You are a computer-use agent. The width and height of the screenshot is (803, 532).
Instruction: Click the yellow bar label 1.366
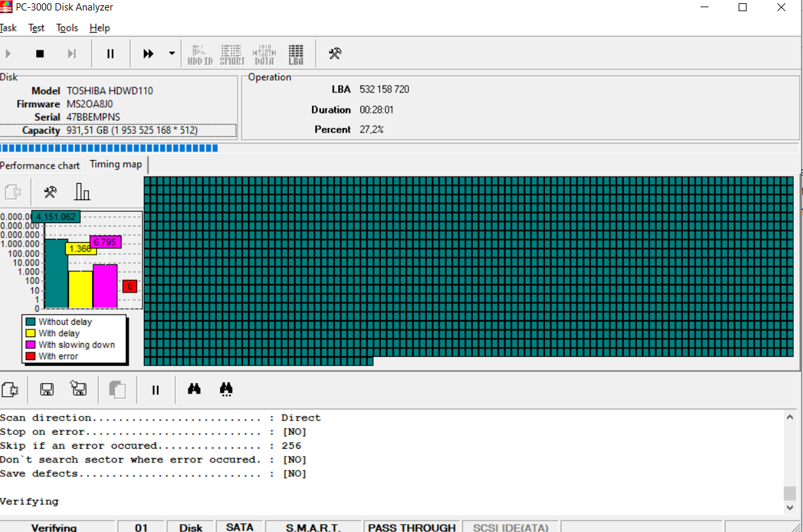coord(81,249)
